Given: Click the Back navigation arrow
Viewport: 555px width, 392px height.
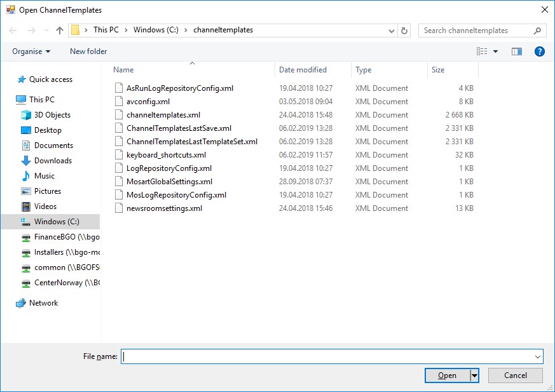Looking at the screenshot, I should click(12, 30).
